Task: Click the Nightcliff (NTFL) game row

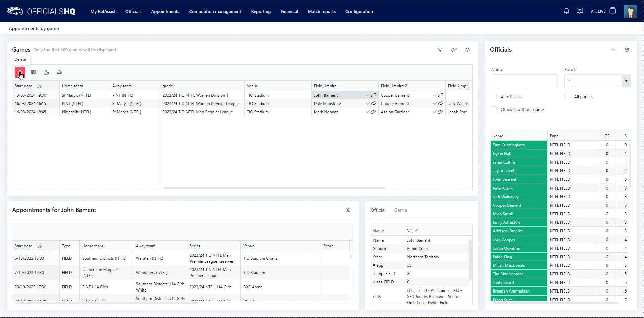Action: click(x=76, y=112)
